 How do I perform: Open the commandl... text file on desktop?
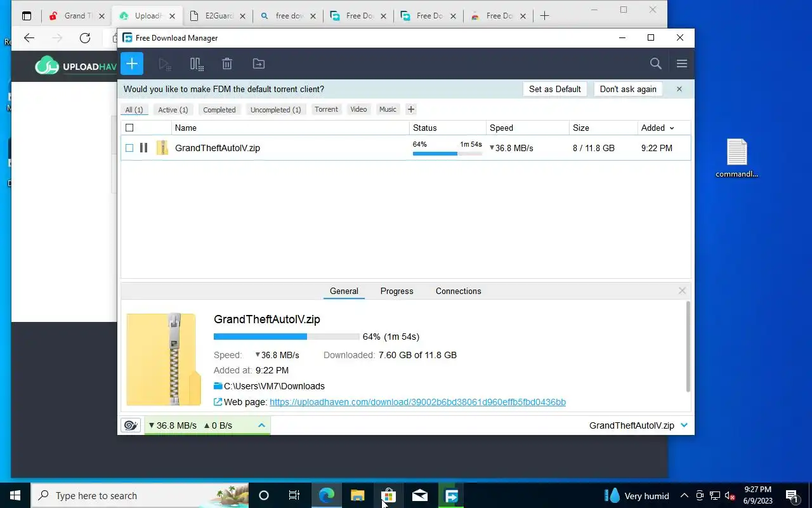[x=737, y=158]
